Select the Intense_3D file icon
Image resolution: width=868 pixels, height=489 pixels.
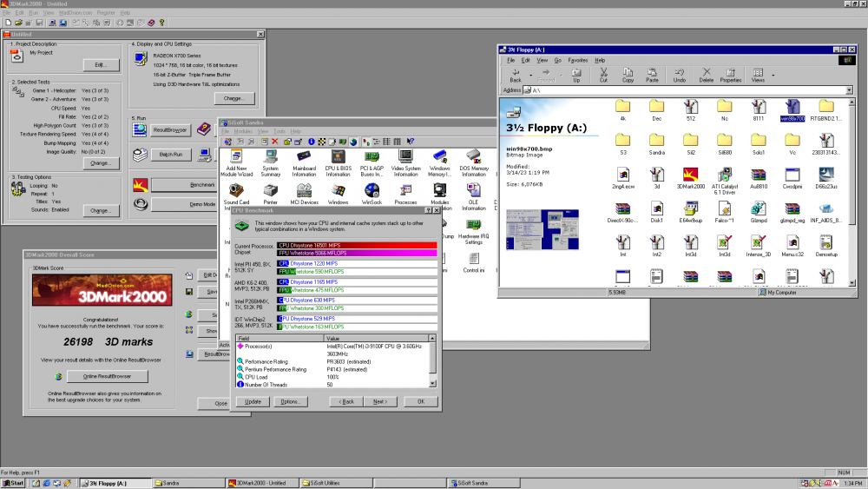pos(759,247)
